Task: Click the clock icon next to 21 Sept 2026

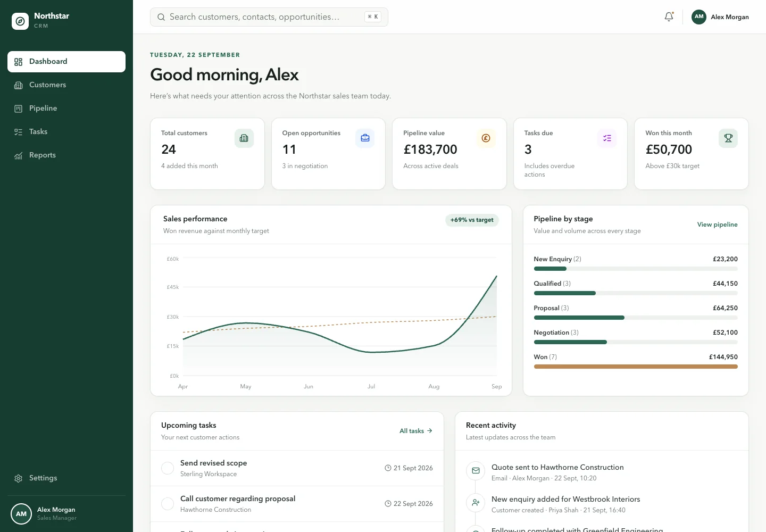Action: [x=388, y=468]
